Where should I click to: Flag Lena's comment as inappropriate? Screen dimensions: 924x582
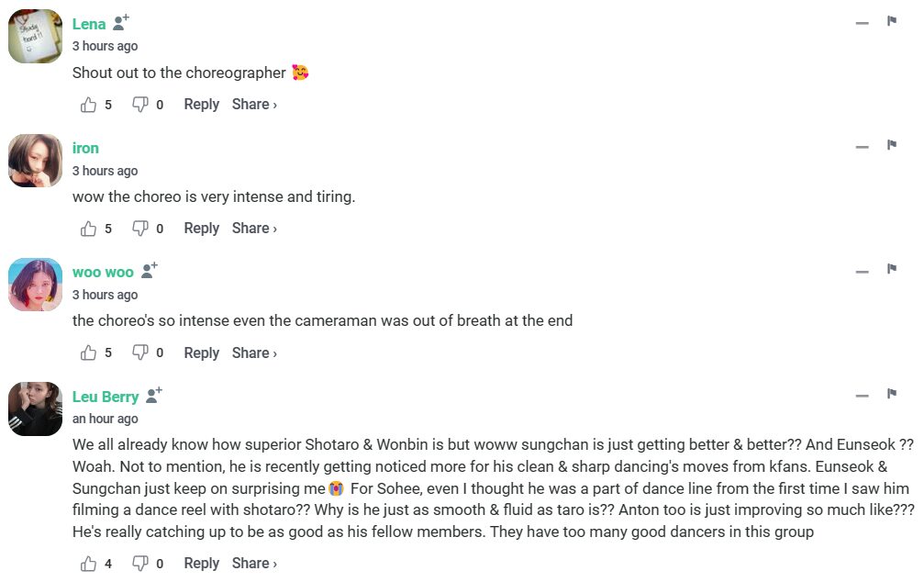click(x=891, y=21)
